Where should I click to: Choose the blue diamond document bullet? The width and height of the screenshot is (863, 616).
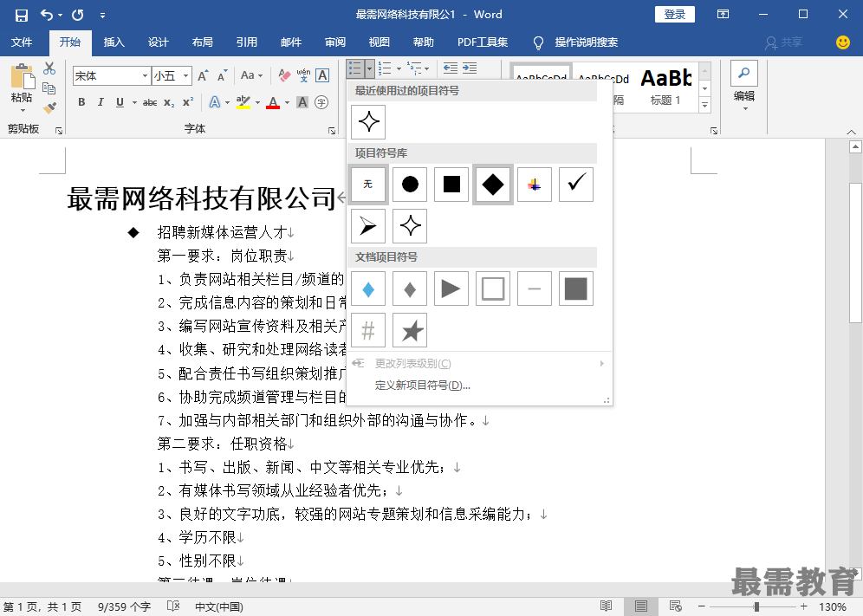coord(368,289)
